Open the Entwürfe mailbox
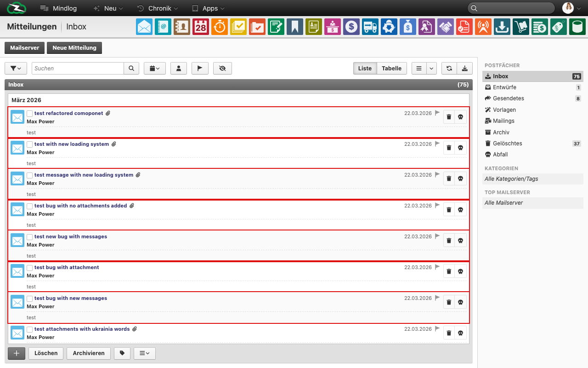 (533, 87)
